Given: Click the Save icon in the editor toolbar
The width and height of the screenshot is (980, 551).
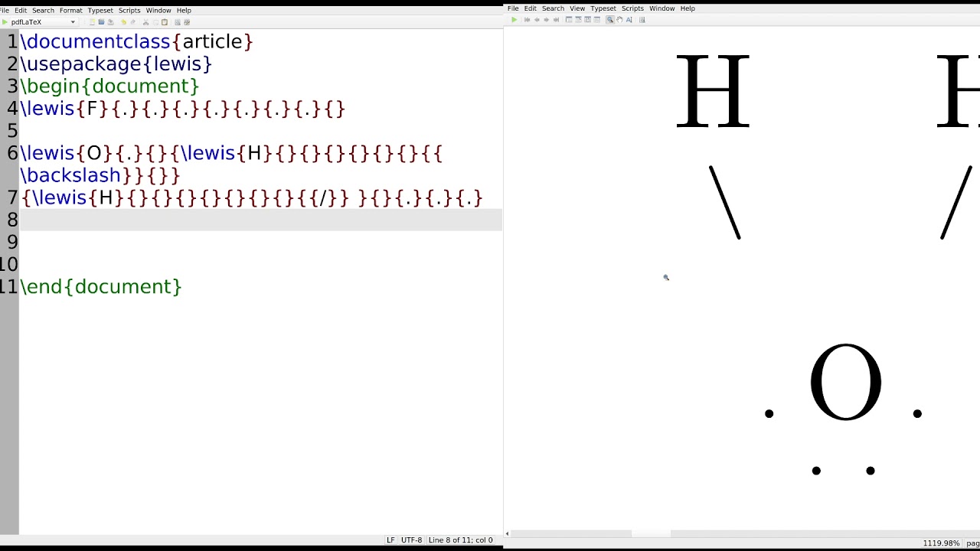Looking at the screenshot, I should [110, 22].
